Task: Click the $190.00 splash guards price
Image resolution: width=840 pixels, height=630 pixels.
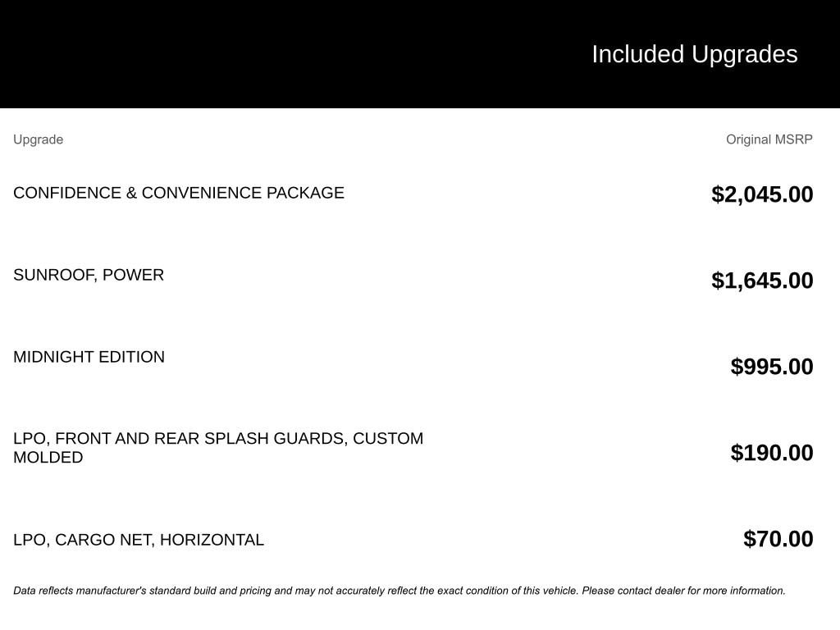Action: point(772,453)
